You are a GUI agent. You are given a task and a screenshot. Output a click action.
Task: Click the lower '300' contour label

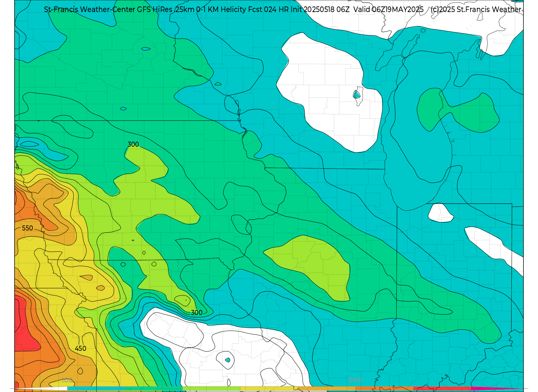pyautogui.click(x=197, y=313)
